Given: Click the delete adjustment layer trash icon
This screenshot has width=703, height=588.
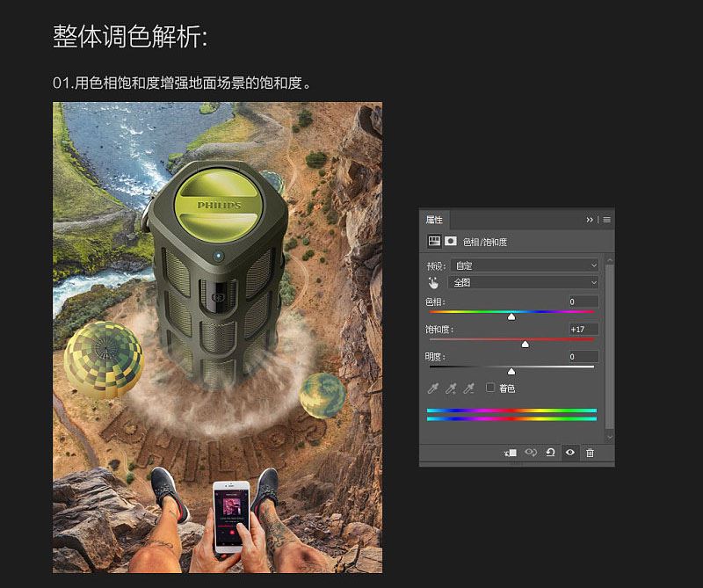Looking at the screenshot, I should point(590,452).
